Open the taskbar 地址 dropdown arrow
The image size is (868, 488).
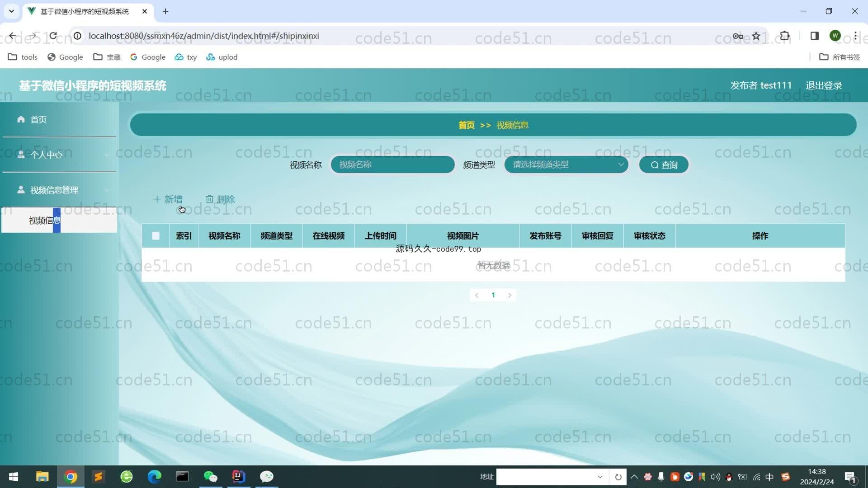600,477
